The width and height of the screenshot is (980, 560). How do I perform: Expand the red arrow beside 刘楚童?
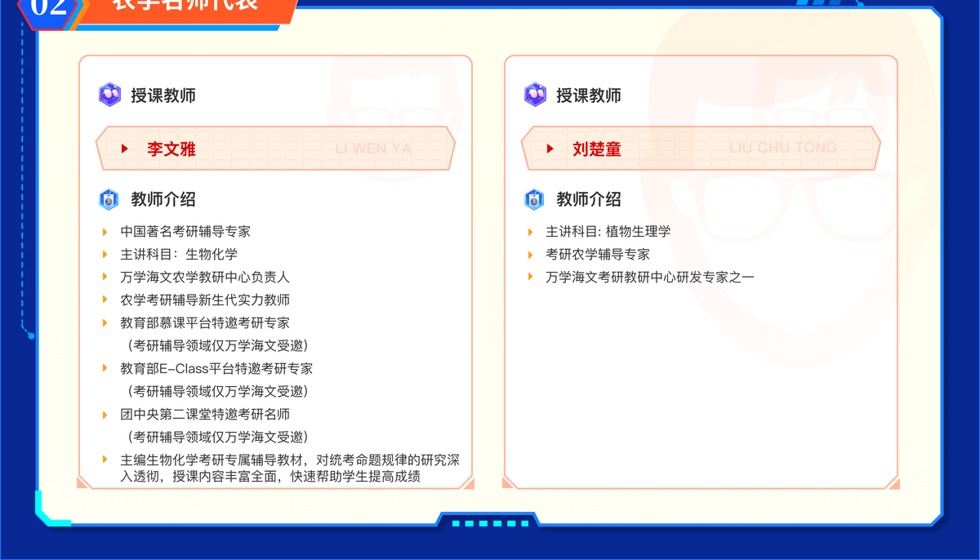point(550,149)
